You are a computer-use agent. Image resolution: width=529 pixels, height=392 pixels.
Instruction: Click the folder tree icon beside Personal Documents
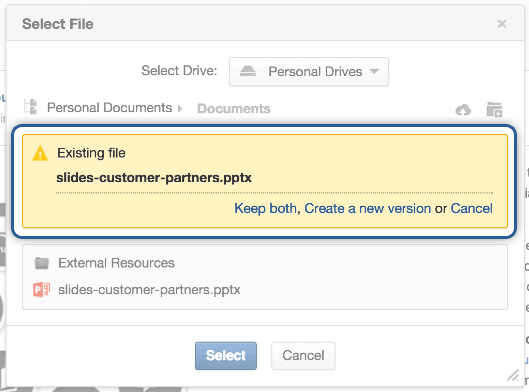(31, 107)
